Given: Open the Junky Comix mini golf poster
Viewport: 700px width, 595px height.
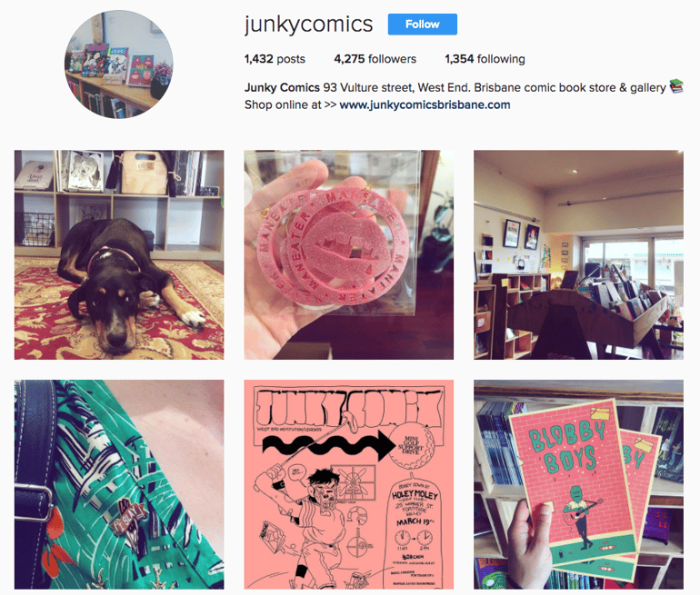Looking at the screenshot, I should click(349, 484).
